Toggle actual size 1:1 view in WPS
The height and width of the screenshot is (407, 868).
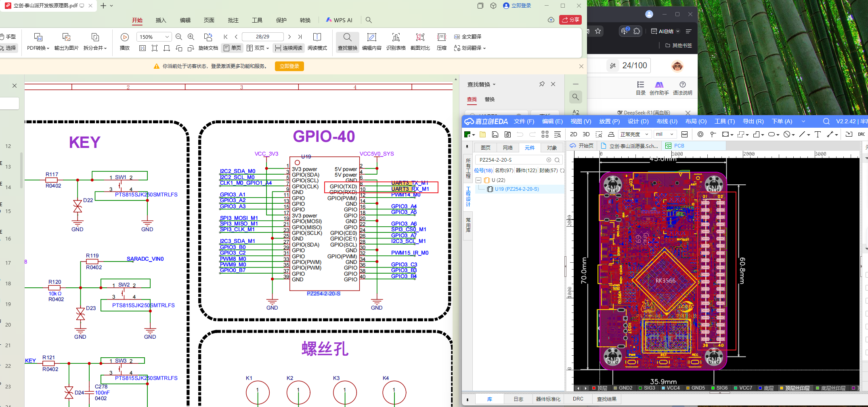[x=142, y=48]
